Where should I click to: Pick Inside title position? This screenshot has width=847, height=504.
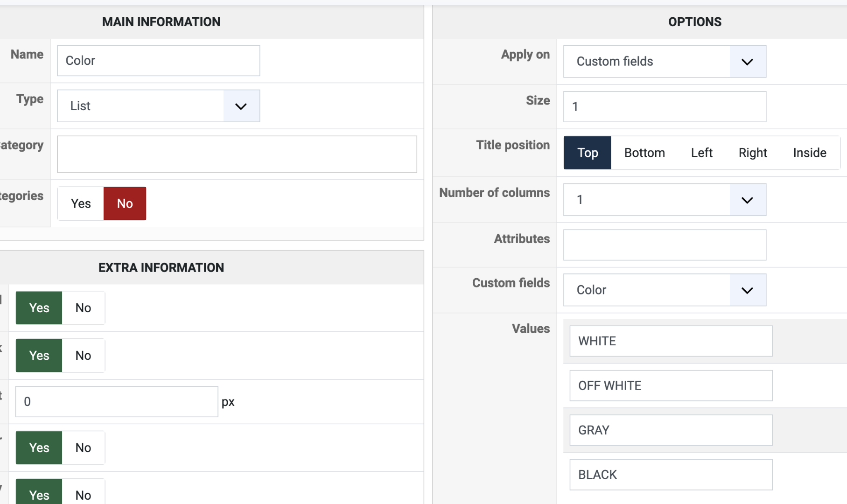click(809, 153)
